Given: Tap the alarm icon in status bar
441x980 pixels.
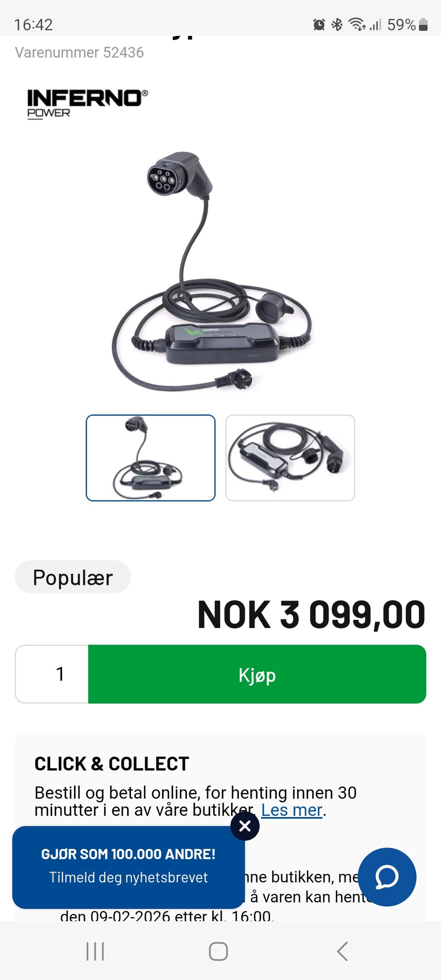Looking at the screenshot, I should [319, 24].
